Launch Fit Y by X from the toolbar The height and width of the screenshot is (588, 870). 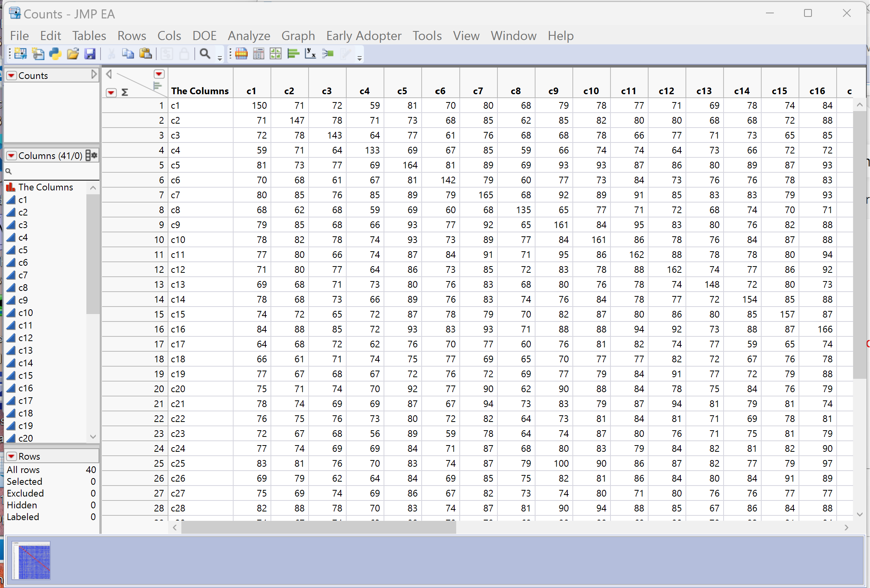tap(310, 53)
